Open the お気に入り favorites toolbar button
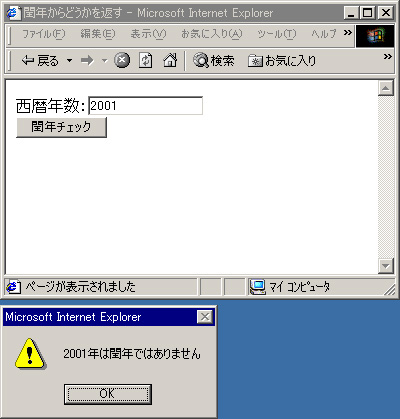 point(282,61)
